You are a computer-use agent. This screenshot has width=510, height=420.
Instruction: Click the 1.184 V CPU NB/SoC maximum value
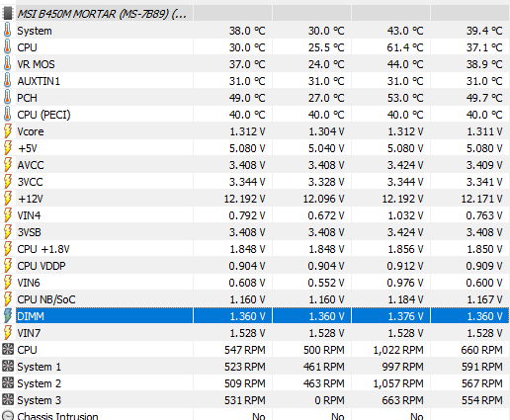pyautogui.click(x=405, y=299)
